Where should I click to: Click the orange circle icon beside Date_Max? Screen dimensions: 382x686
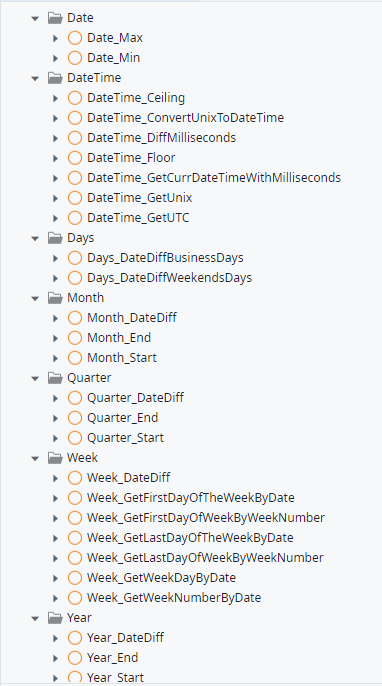click(75, 38)
